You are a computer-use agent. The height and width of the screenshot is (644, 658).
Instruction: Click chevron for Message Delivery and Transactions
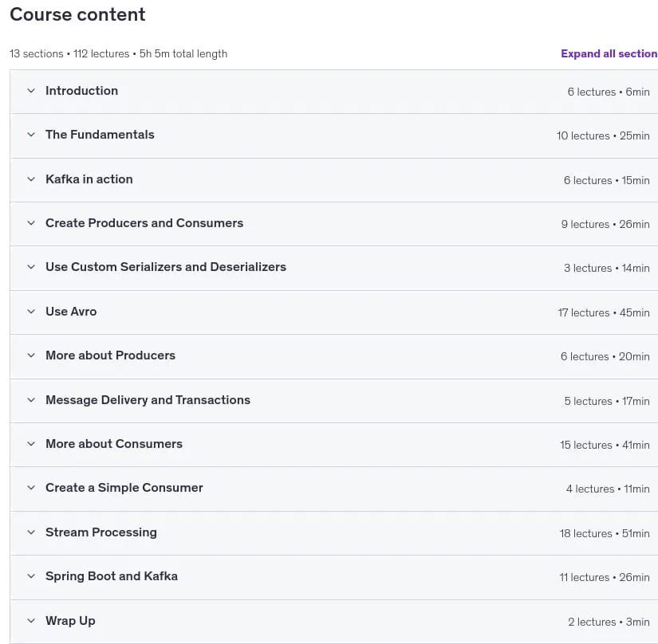point(31,399)
